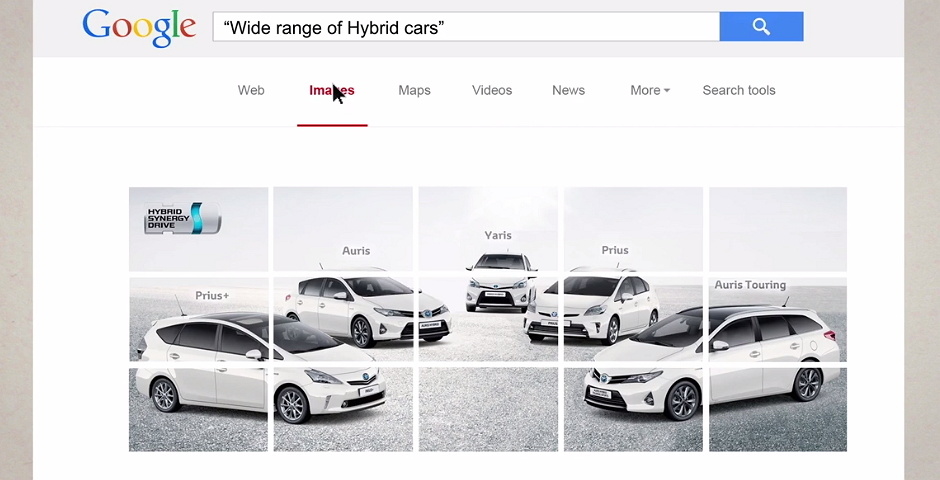The image size is (940, 480).
Task: Select the Images tab
Action: click(332, 90)
